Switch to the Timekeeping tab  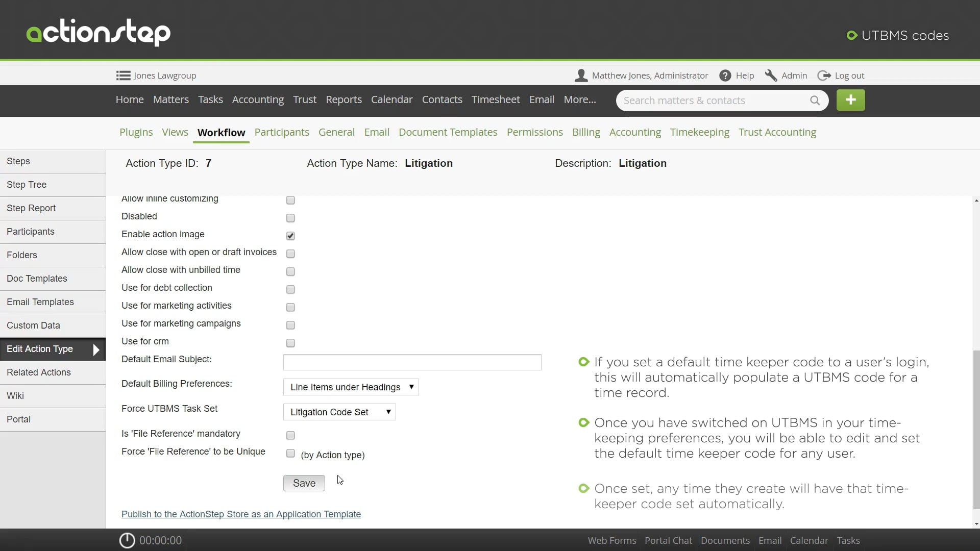(x=699, y=132)
